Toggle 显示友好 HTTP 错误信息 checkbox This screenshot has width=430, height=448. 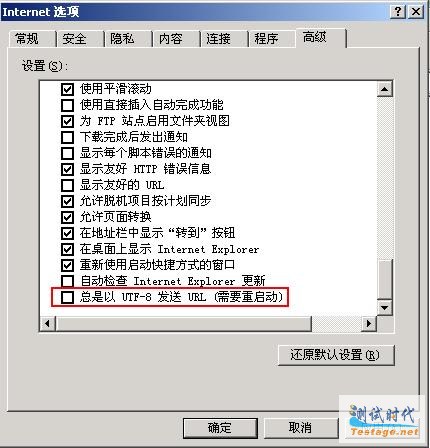pos(67,169)
